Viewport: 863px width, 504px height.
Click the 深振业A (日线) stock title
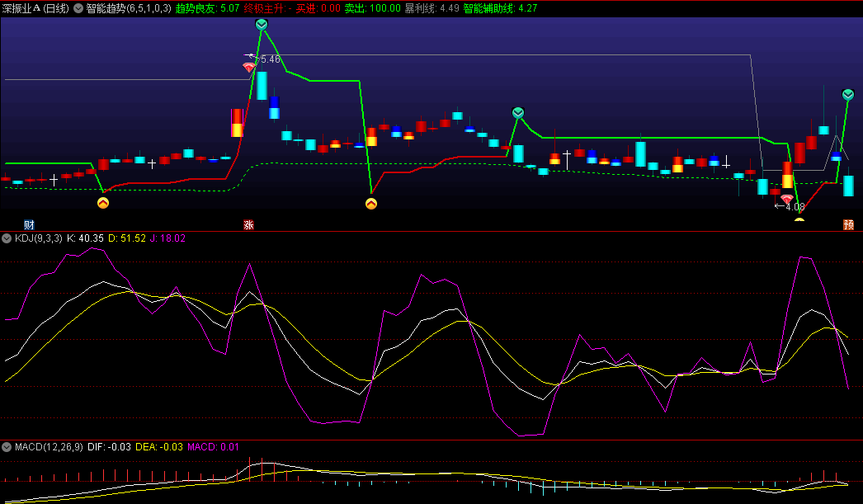point(36,8)
